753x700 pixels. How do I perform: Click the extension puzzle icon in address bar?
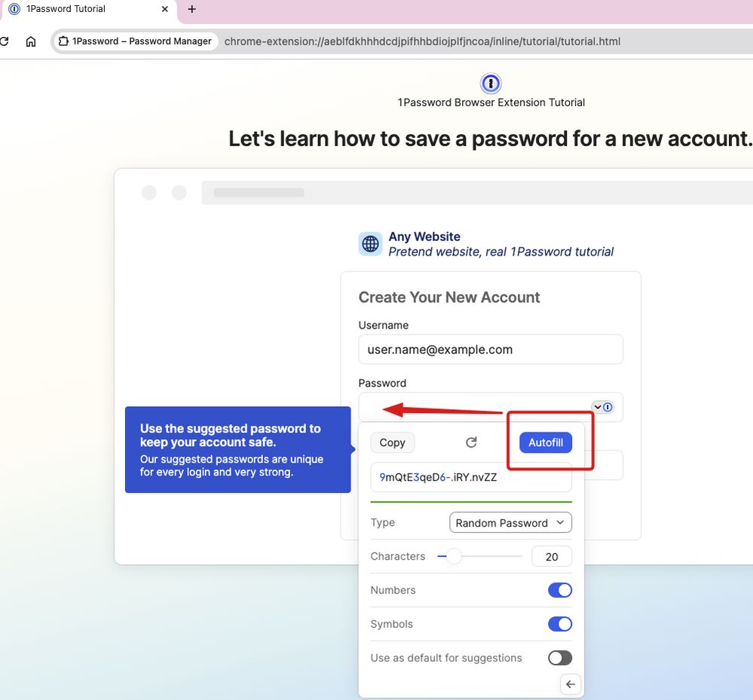[x=64, y=41]
